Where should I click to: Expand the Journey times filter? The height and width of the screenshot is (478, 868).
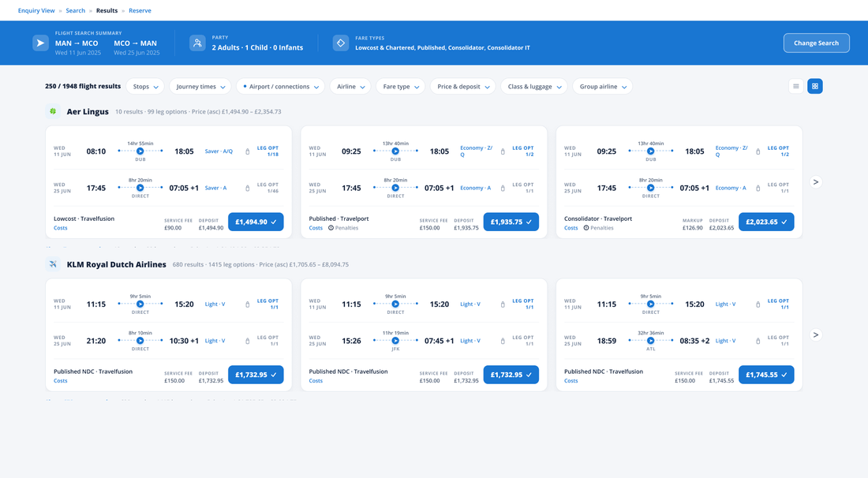[200, 86]
